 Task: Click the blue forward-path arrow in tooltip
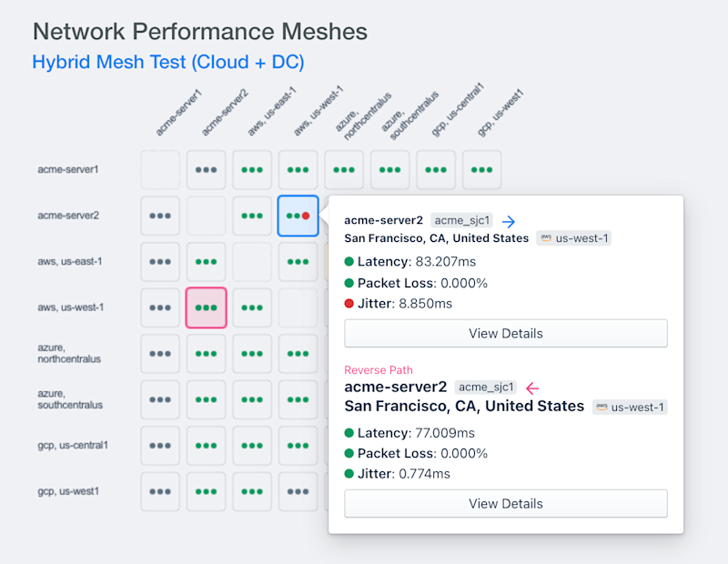click(x=509, y=221)
